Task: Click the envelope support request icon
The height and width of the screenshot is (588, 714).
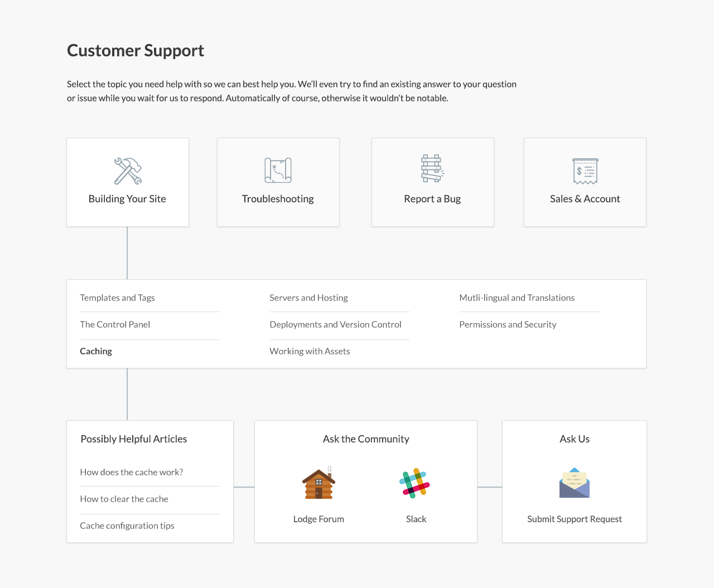Action: coord(575,483)
